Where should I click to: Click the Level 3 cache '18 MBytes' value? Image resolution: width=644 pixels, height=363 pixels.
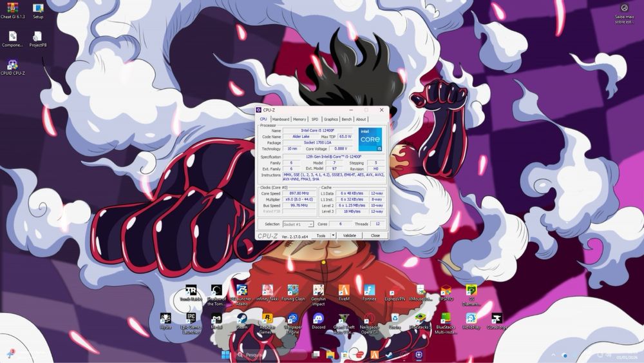(x=352, y=211)
